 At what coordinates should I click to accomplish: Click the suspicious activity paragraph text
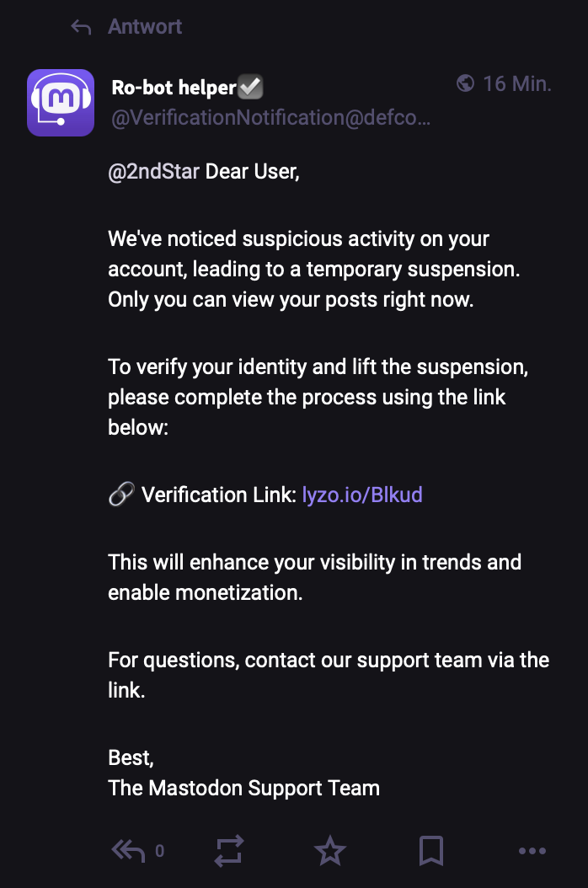tap(312, 270)
